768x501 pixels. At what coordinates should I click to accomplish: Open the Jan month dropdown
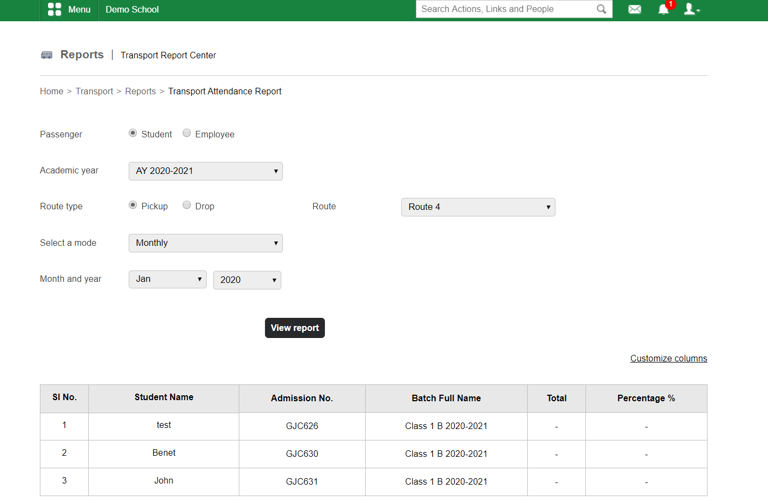tap(168, 279)
